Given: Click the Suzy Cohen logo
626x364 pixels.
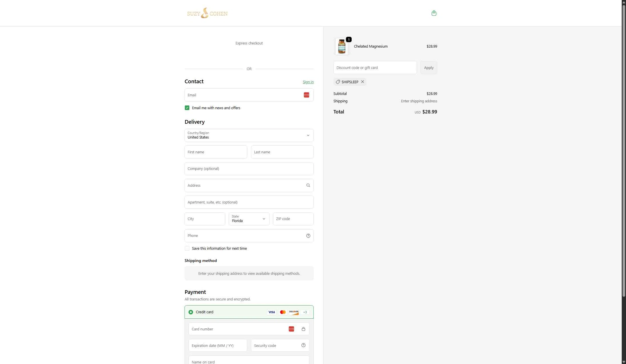Looking at the screenshot, I should pyautogui.click(x=207, y=13).
